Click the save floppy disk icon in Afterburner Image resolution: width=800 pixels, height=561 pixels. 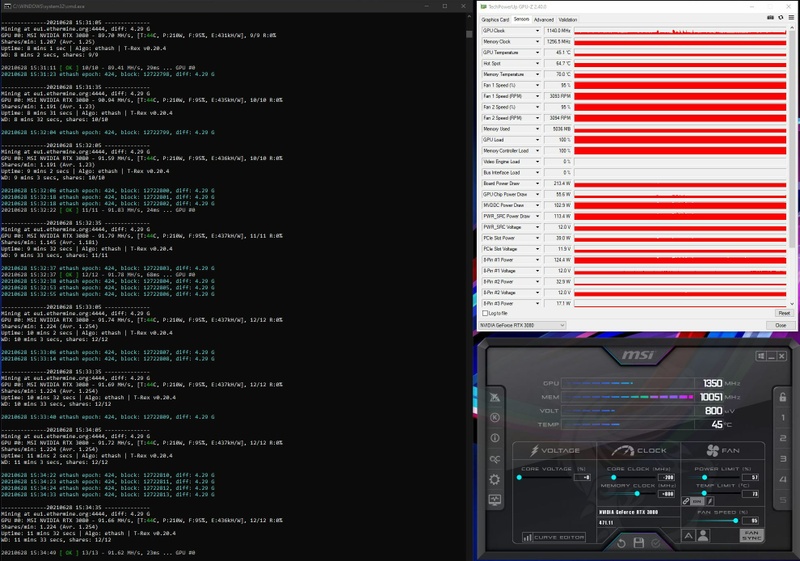(638, 543)
